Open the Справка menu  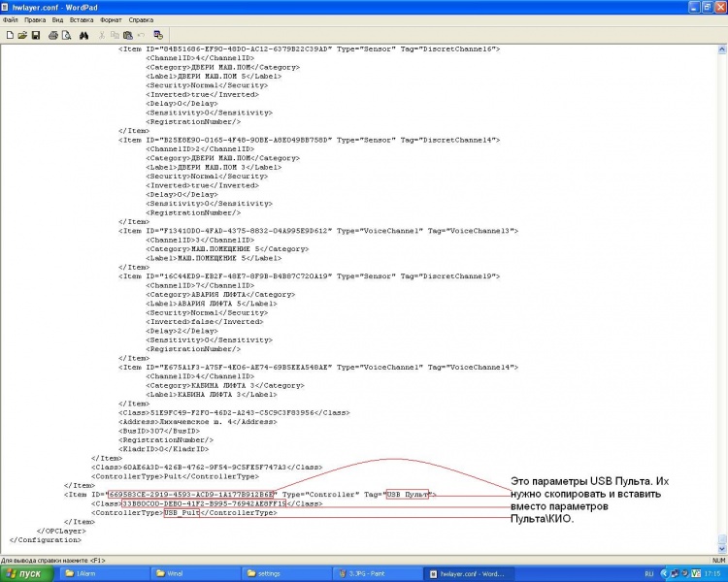click(x=142, y=19)
